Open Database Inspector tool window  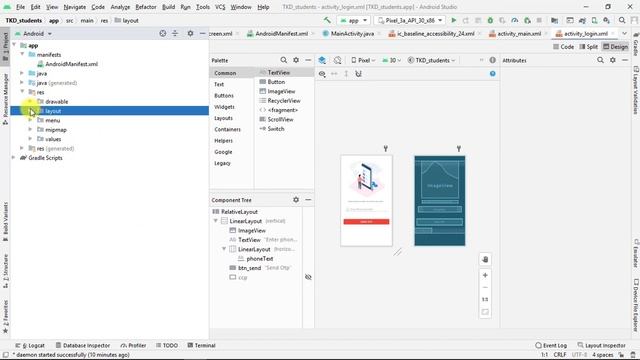83,345
